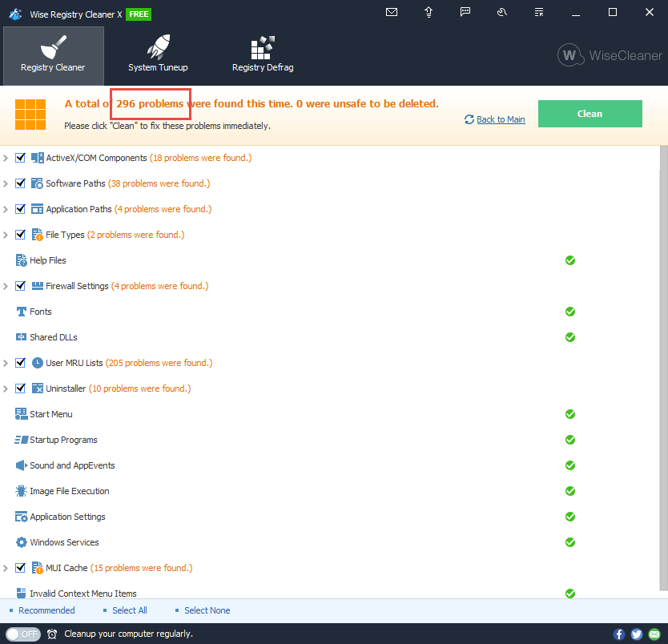Open the Twitter icon in status bar
Screen dimensions: 668x644
pyautogui.click(x=637, y=634)
